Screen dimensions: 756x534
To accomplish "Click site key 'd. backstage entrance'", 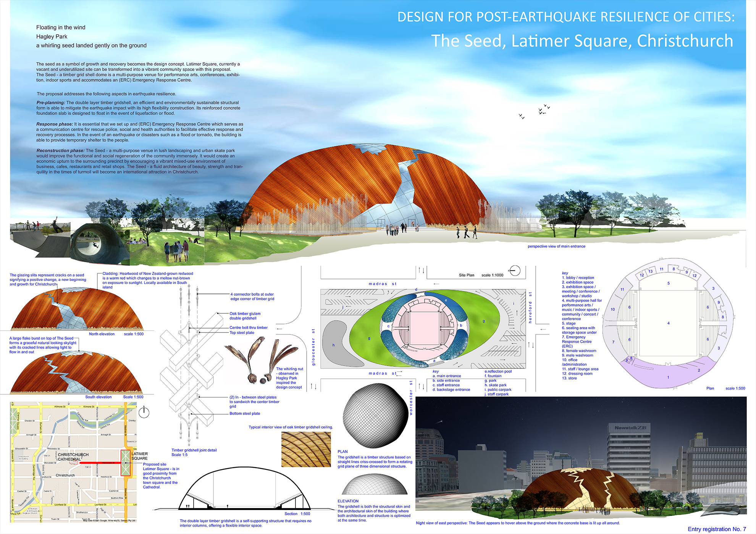I will point(451,390).
